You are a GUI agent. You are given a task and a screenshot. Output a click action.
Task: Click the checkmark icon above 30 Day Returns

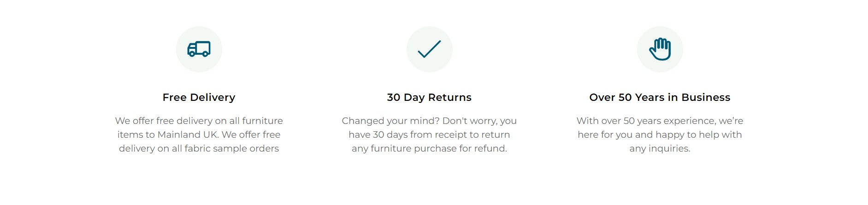[x=429, y=49]
